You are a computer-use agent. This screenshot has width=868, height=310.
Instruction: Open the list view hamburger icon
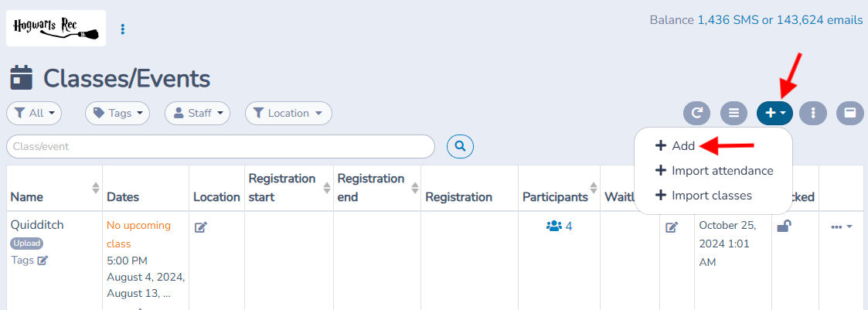(734, 113)
